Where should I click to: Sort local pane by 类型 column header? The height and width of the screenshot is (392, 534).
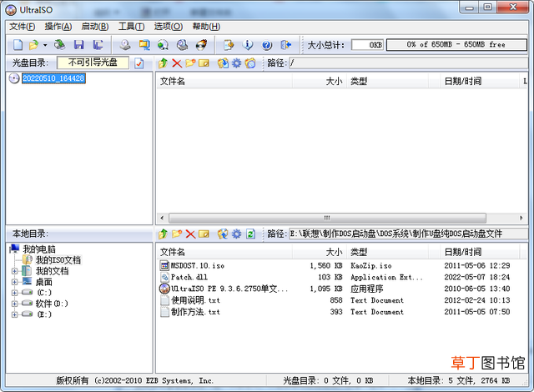pyautogui.click(x=387, y=252)
